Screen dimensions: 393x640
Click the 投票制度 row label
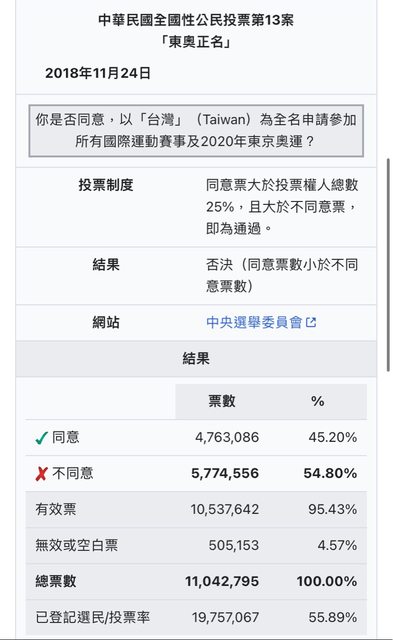coord(106,185)
